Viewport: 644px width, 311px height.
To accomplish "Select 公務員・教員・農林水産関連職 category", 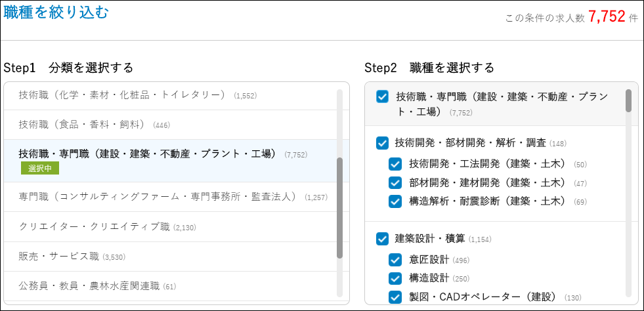I will tap(89, 286).
